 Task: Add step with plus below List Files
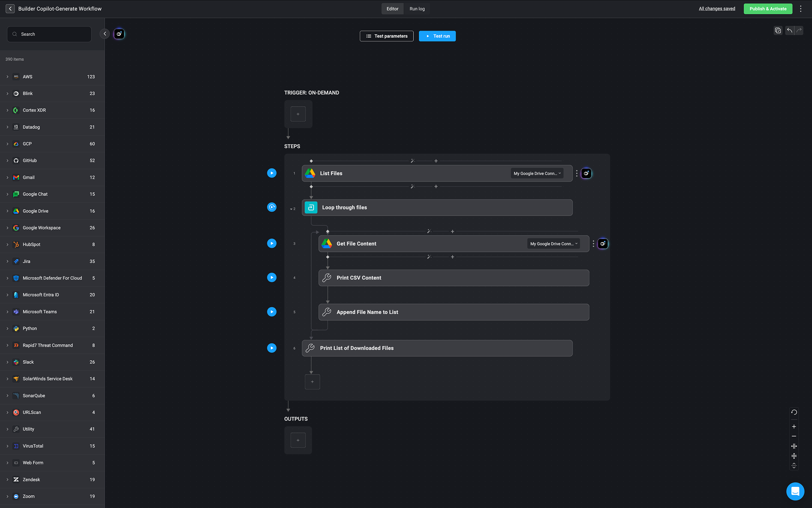tap(436, 187)
